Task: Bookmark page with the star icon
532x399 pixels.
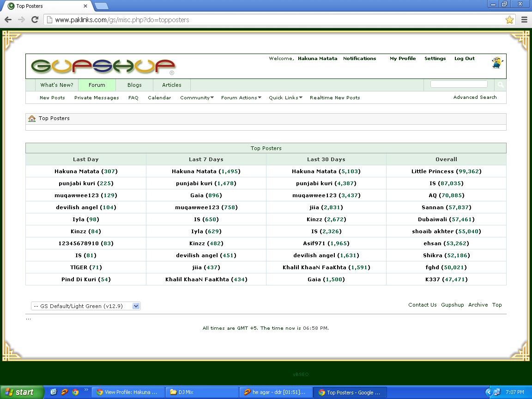Action: tap(509, 20)
